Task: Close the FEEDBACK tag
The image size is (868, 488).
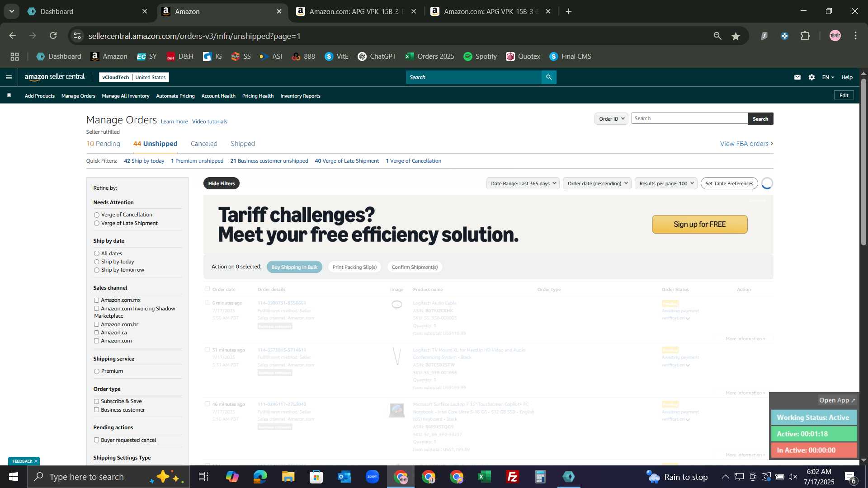Action: point(36,461)
